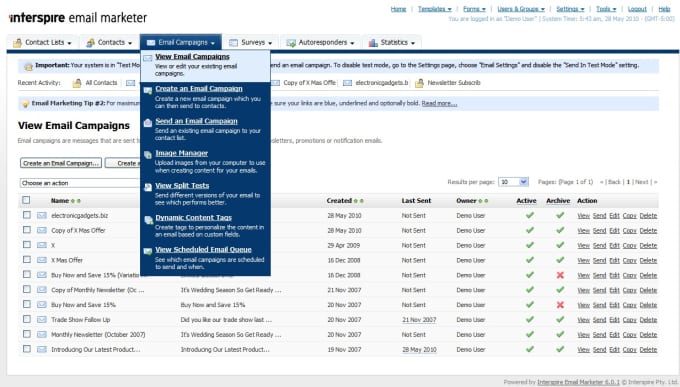680x387 pixels.
Task: Check the Copy of X Mas Offer checkbox
Action: (27, 230)
